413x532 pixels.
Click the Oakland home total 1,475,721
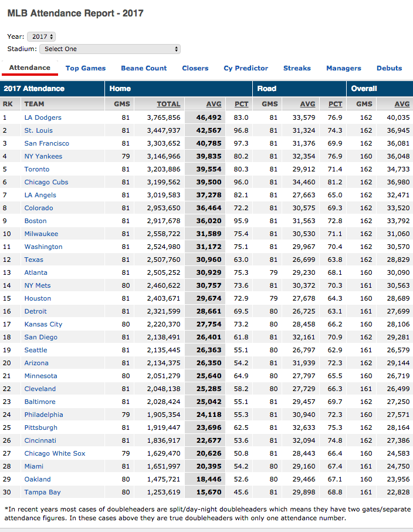[164, 479]
